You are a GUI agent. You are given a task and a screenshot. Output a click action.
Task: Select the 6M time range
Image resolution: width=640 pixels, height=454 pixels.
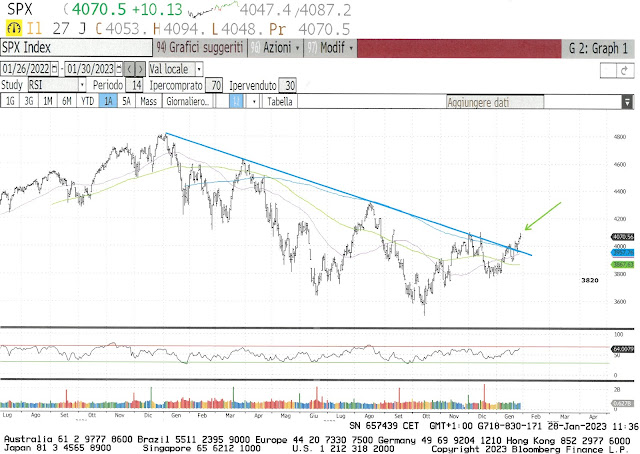click(67, 101)
